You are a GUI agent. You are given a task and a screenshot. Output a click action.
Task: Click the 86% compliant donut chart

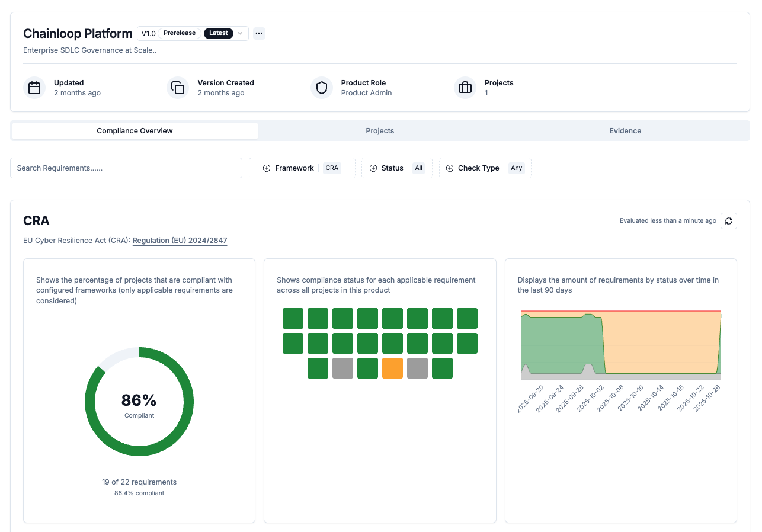pyautogui.click(x=139, y=402)
